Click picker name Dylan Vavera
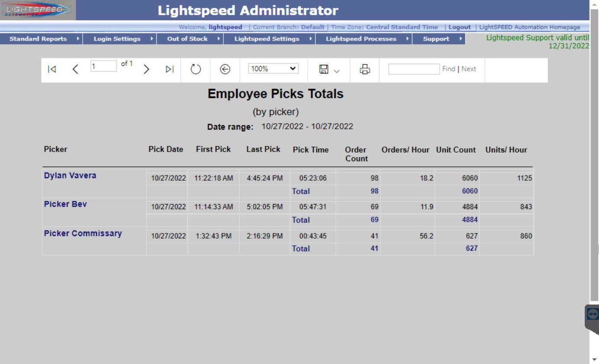The image size is (599, 364). tap(70, 176)
